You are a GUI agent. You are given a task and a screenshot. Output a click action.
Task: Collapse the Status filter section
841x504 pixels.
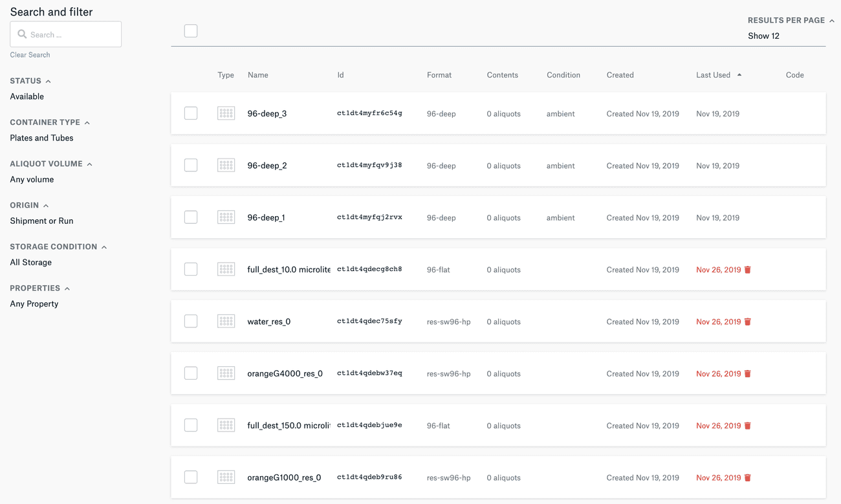click(48, 81)
